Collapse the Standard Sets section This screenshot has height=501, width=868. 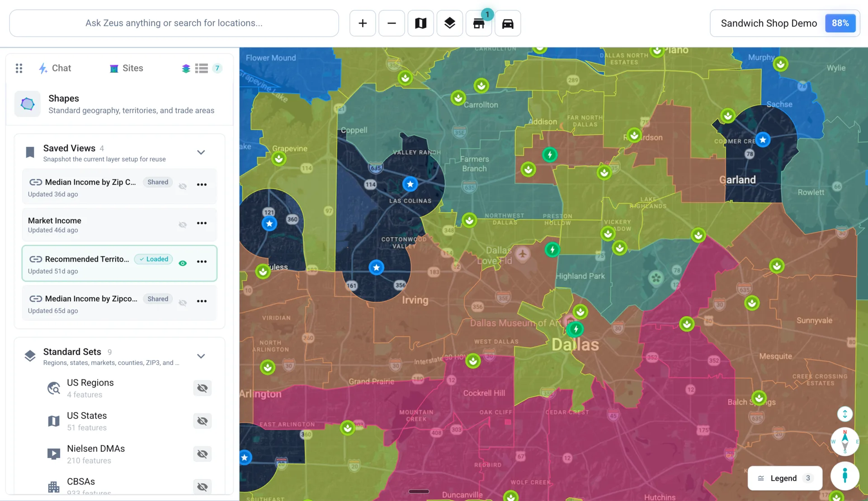tap(201, 356)
